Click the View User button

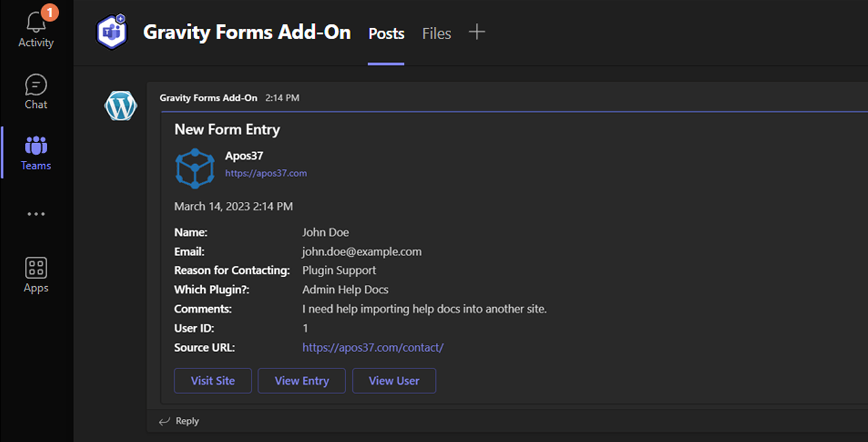pos(394,381)
